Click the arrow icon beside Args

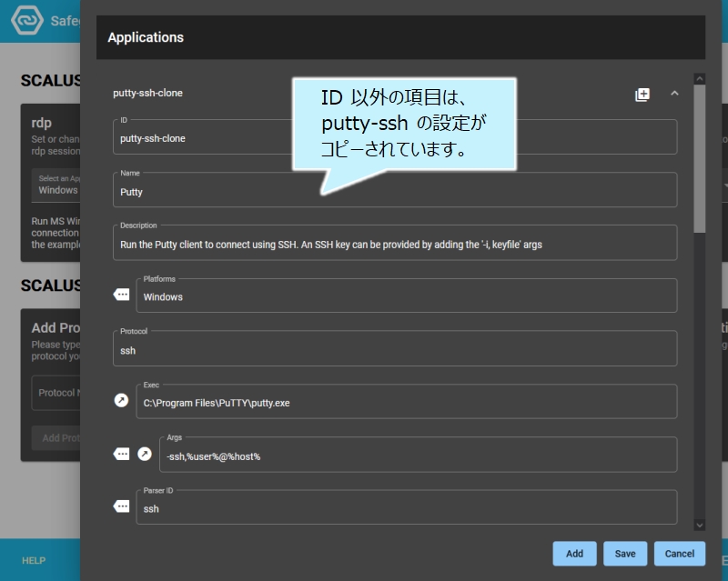click(145, 454)
